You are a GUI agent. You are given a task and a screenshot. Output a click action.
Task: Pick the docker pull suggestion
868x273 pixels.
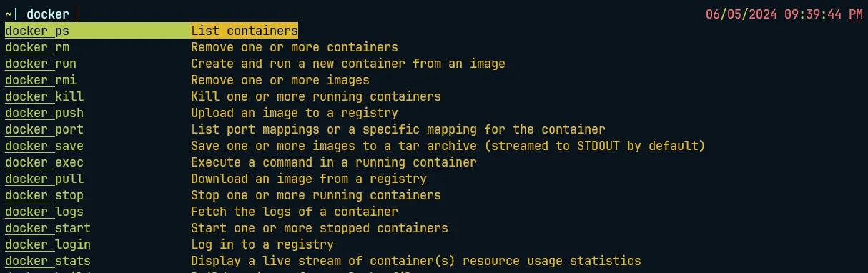(x=44, y=179)
